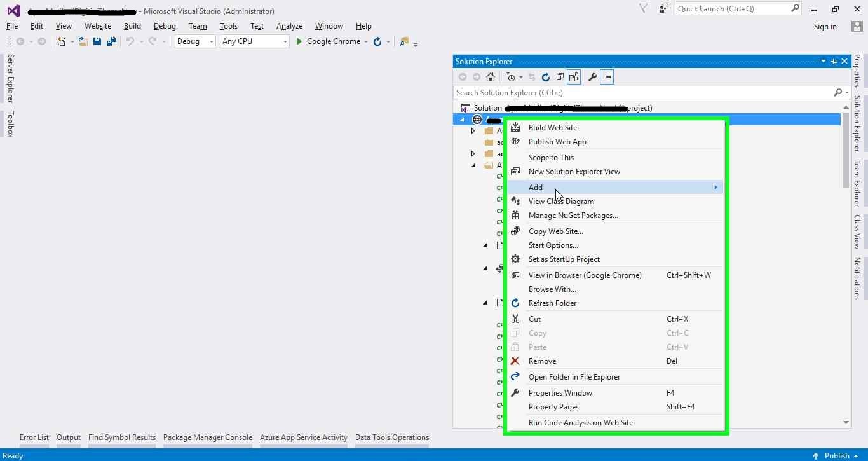The height and width of the screenshot is (461, 868).
Task: Click the Undo toolbar icon
Action: [130, 41]
